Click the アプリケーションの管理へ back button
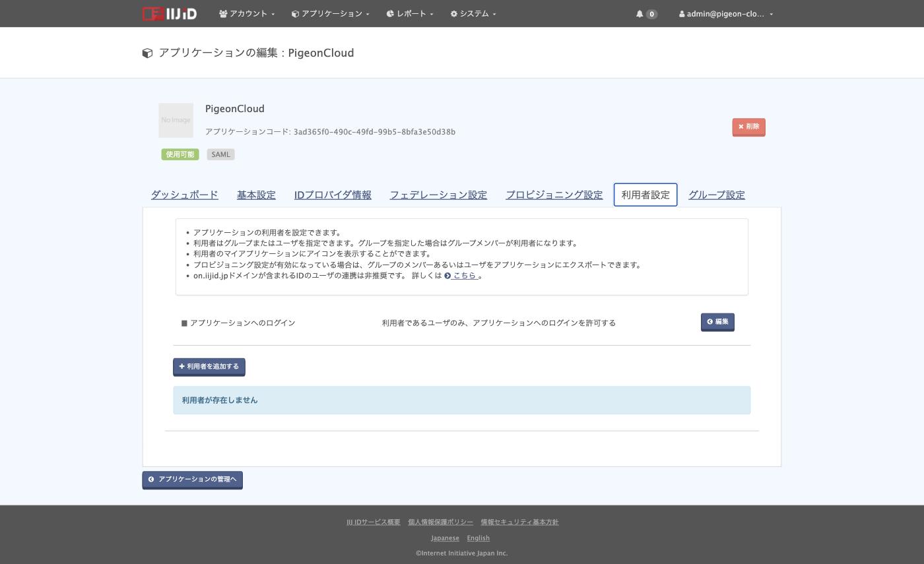 coord(192,480)
